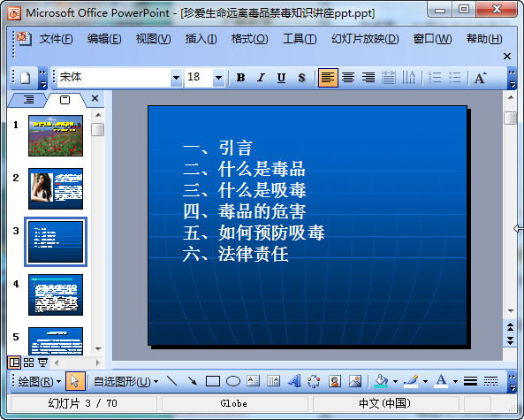Toggle text Shadow formatting
Image resolution: width=524 pixels, height=420 pixels.
(301, 78)
